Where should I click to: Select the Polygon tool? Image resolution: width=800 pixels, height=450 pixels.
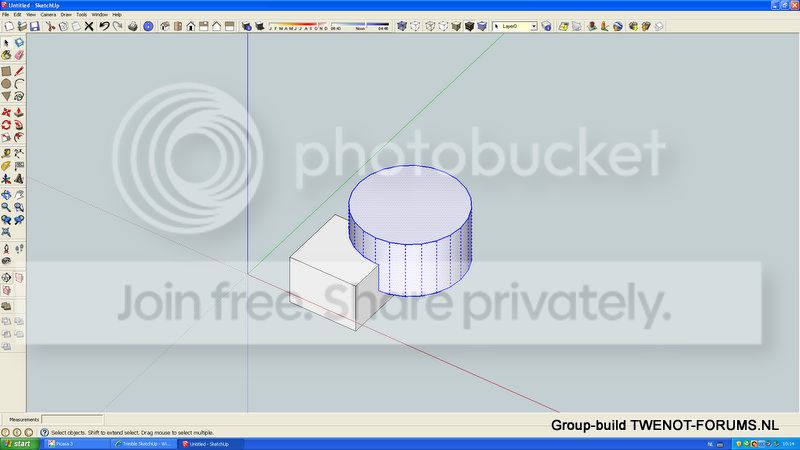pyautogui.click(x=6, y=96)
